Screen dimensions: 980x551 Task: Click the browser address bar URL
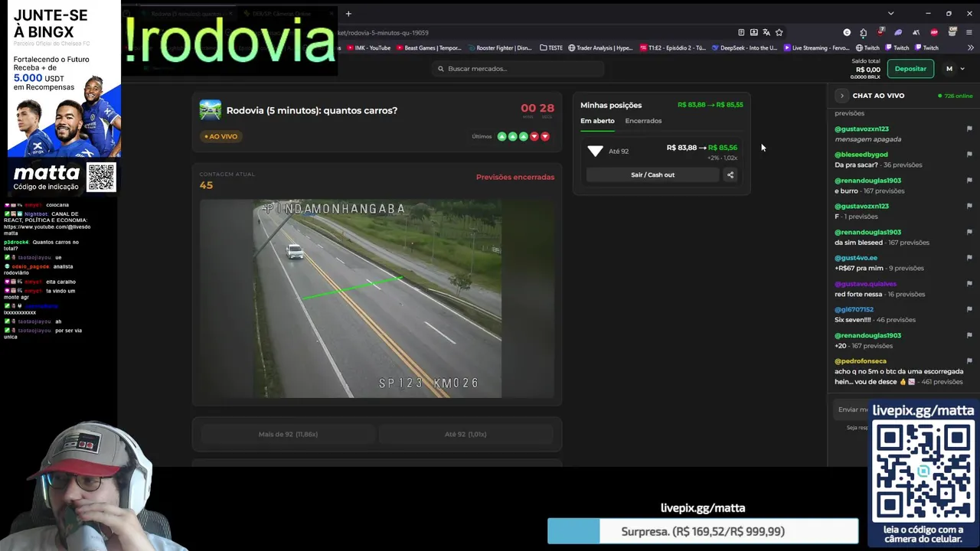coord(383,32)
